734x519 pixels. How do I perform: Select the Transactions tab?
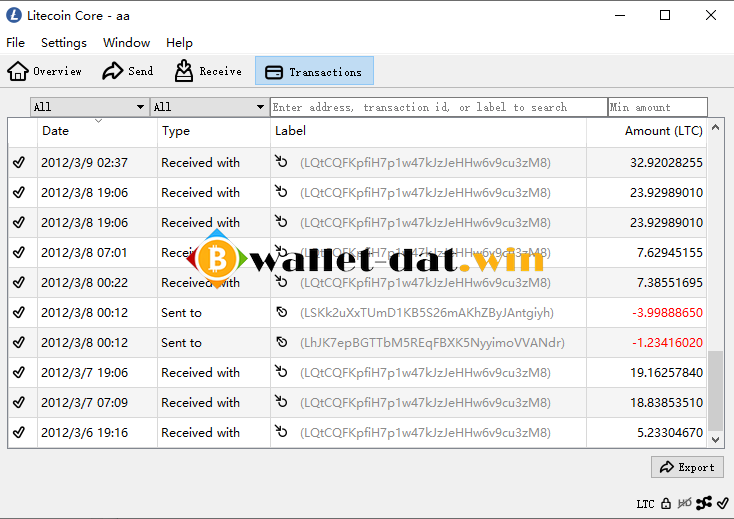point(314,71)
